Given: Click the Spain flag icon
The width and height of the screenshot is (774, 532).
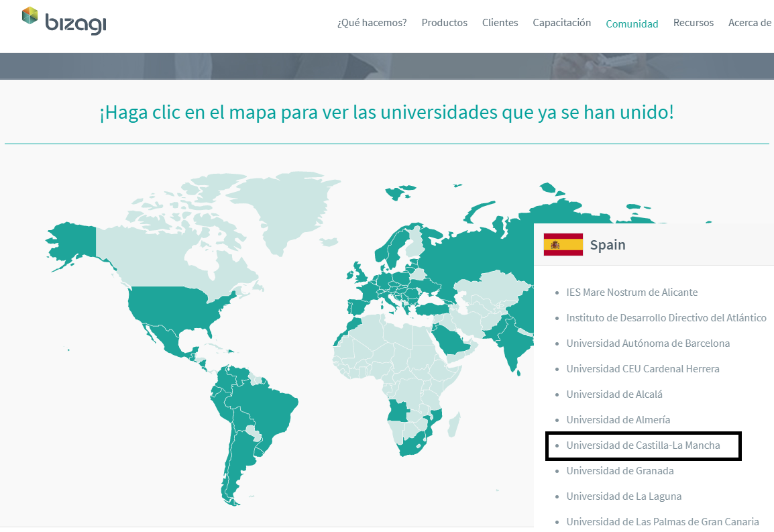Looking at the screenshot, I should 563,244.
